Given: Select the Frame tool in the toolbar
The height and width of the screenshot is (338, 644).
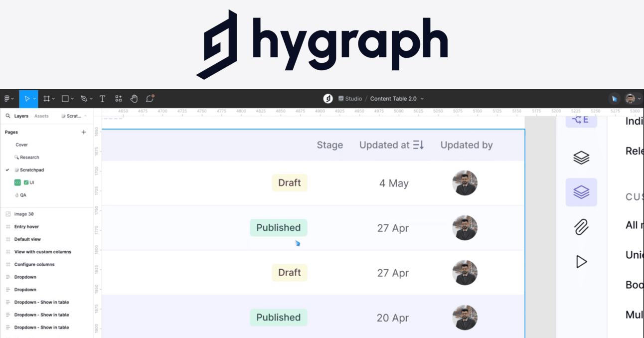Looking at the screenshot, I should 47,98.
